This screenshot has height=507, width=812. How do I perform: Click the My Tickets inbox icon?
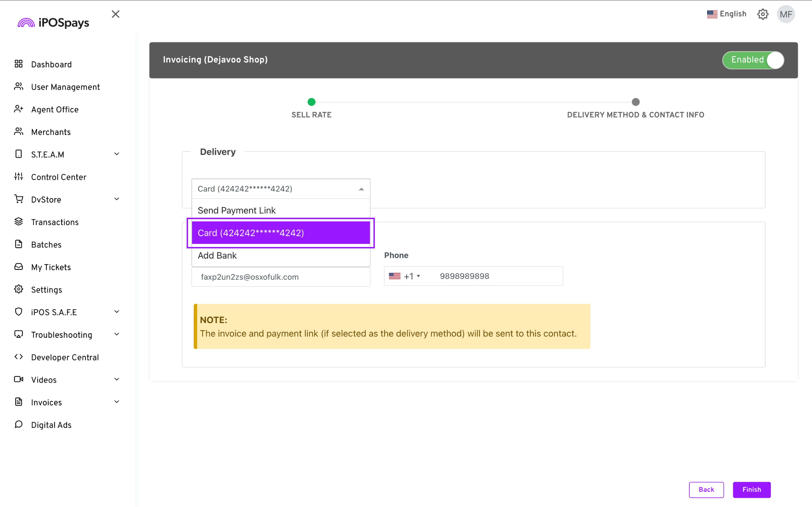click(18, 267)
